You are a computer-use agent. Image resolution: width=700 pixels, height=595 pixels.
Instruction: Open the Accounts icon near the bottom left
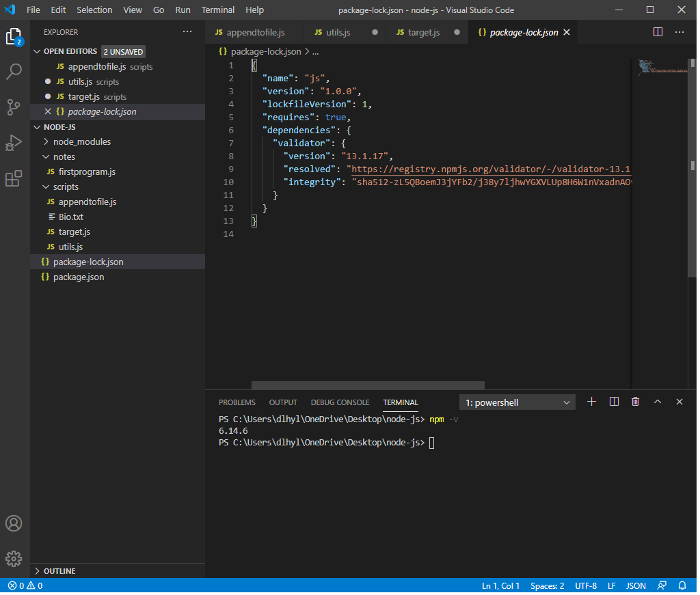click(x=14, y=523)
